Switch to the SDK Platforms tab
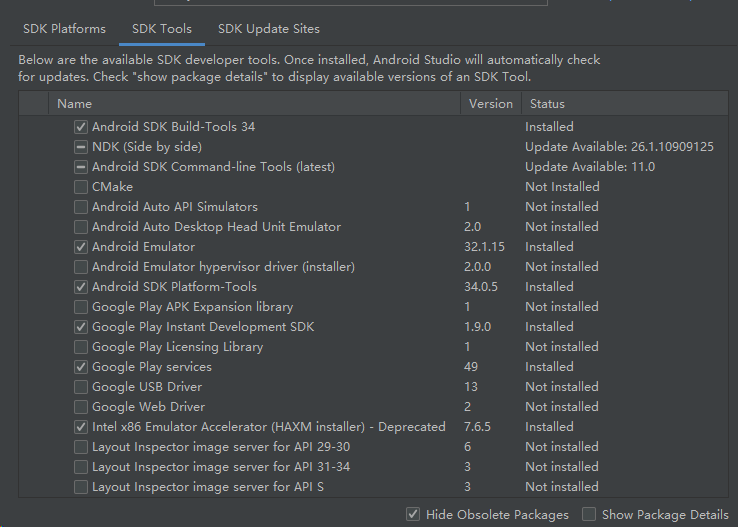 (x=64, y=29)
